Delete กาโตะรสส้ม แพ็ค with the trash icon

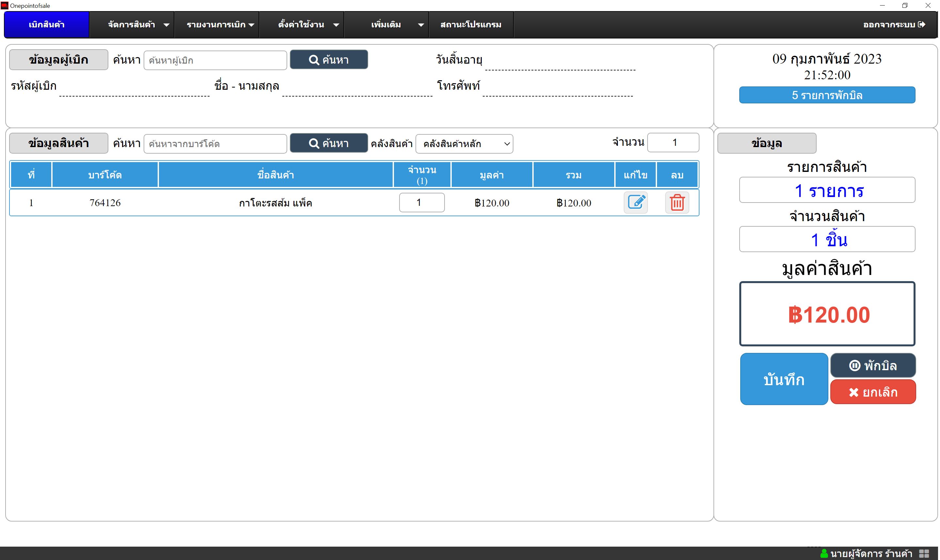(x=678, y=203)
